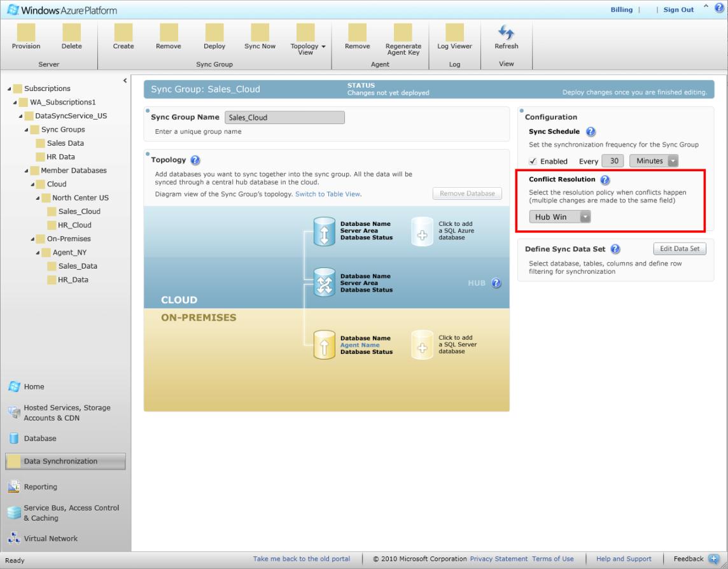Open the HUB help icon
This screenshot has height=569, width=728.
[x=496, y=283]
